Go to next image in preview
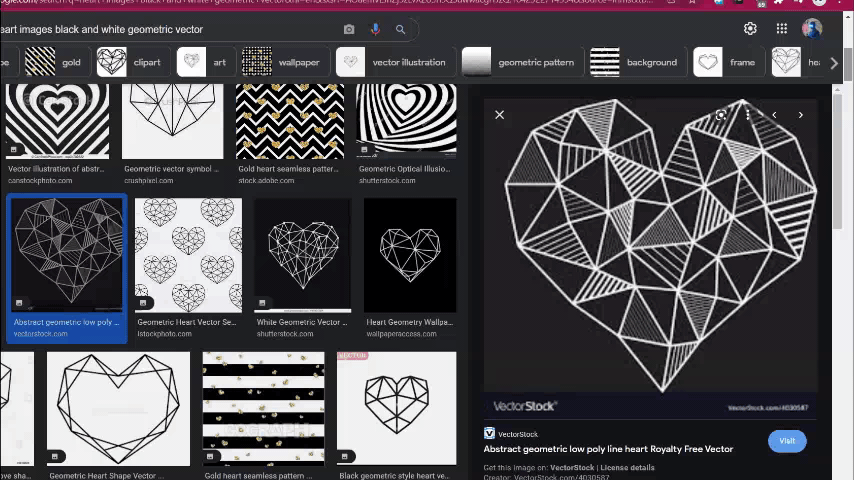The width and height of the screenshot is (854, 480). point(801,115)
